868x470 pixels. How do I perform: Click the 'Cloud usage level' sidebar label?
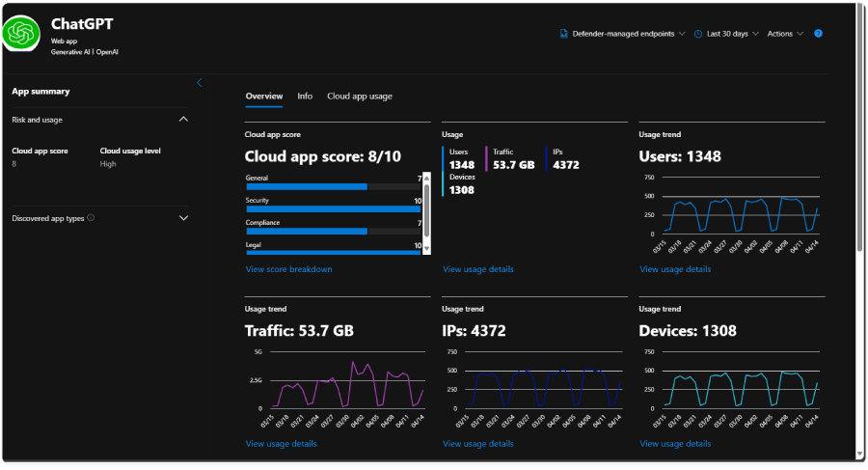[x=130, y=151]
